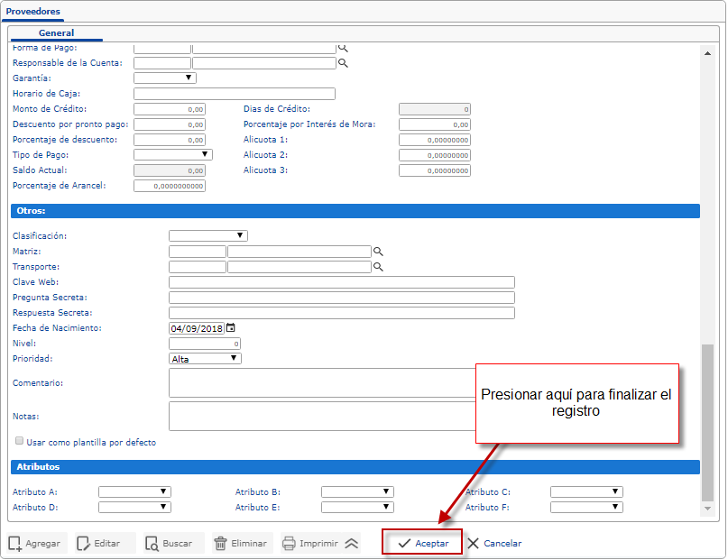Open the Fecha de Nacimiento calendar picker
The height and width of the screenshot is (560, 728).
tap(231, 328)
